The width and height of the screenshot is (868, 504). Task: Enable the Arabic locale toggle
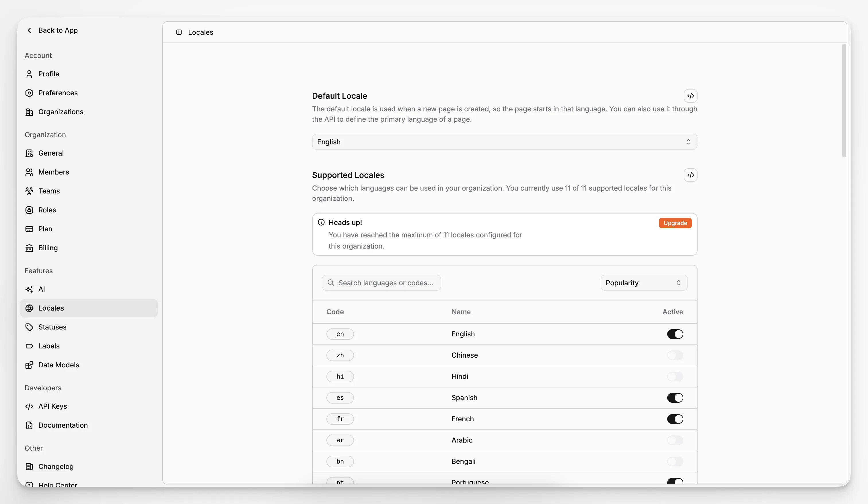(675, 441)
